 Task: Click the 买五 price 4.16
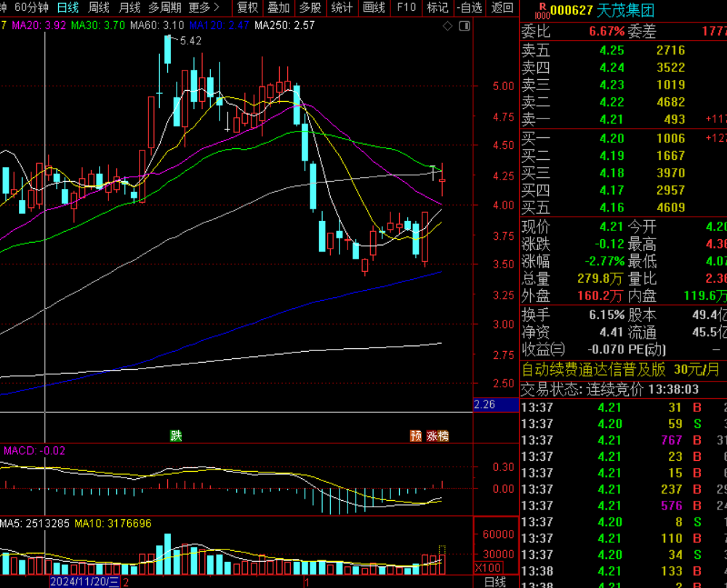[x=611, y=207]
